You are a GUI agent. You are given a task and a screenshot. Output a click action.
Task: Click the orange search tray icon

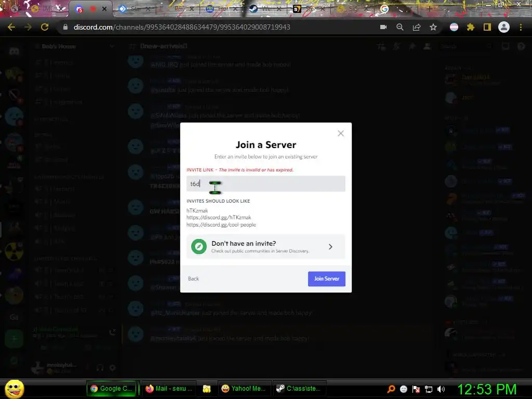coord(391,389)
